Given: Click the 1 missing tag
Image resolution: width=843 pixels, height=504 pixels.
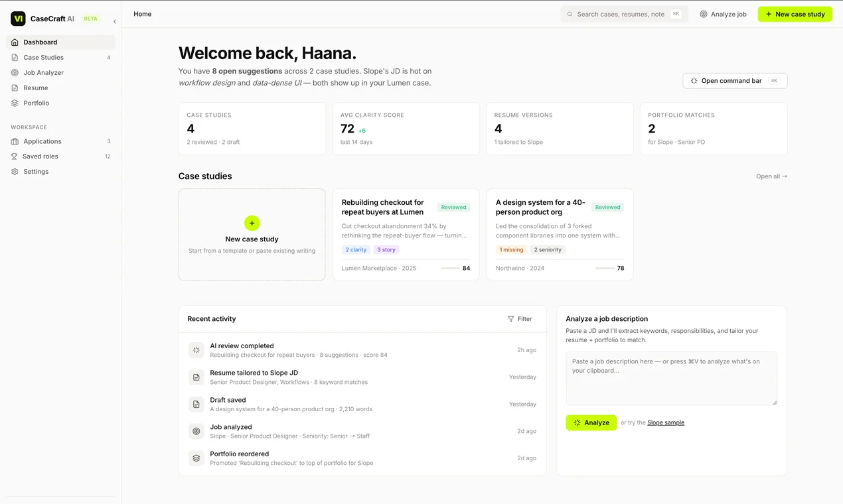Looking at the screenshot, I should point(511,250).
